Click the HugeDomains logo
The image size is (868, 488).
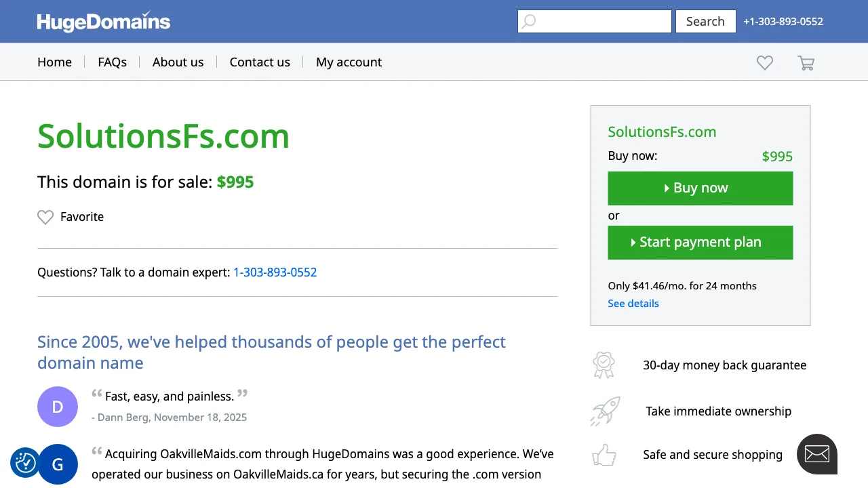click(104, 22)
